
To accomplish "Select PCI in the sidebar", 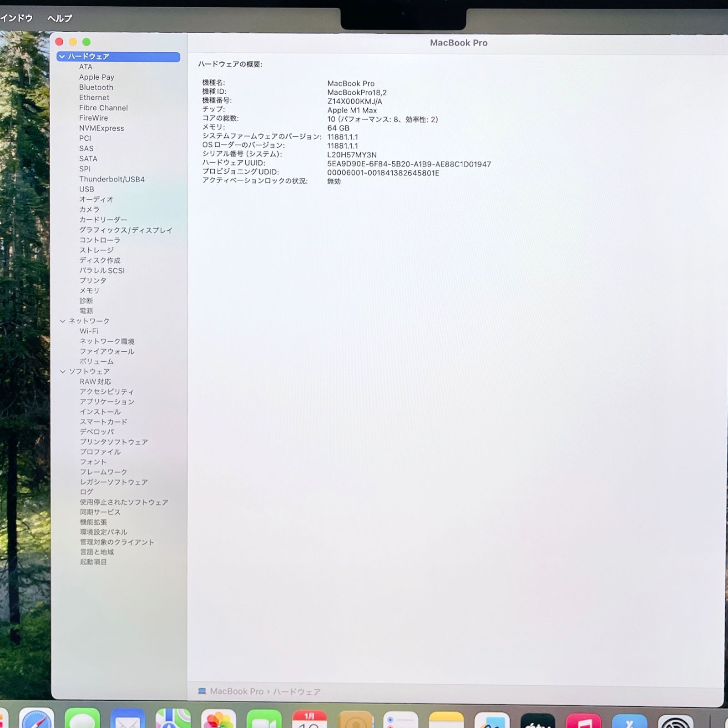I will click(x=85, y=138).
